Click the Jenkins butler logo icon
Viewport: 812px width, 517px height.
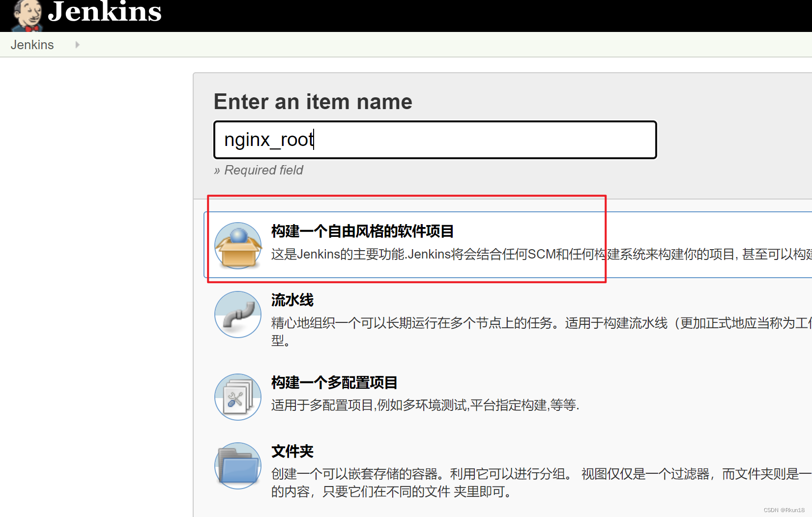tap(27, 16)
